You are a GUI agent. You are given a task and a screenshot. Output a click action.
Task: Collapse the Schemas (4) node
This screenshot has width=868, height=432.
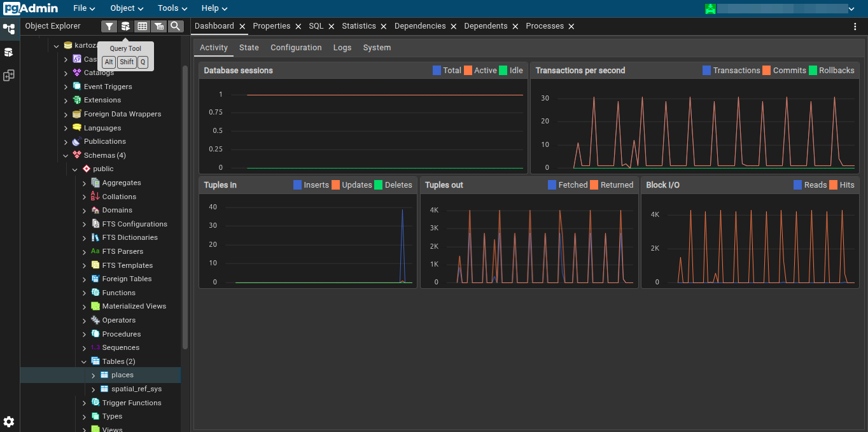[66, 155]
